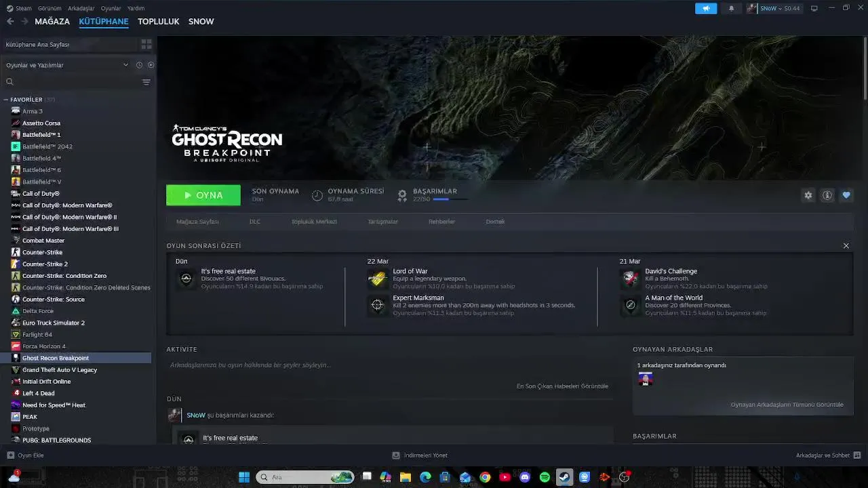Select Euro Truck Simulator 2 in library
Viewport: 868px width, 488px height.
point(54,323)
